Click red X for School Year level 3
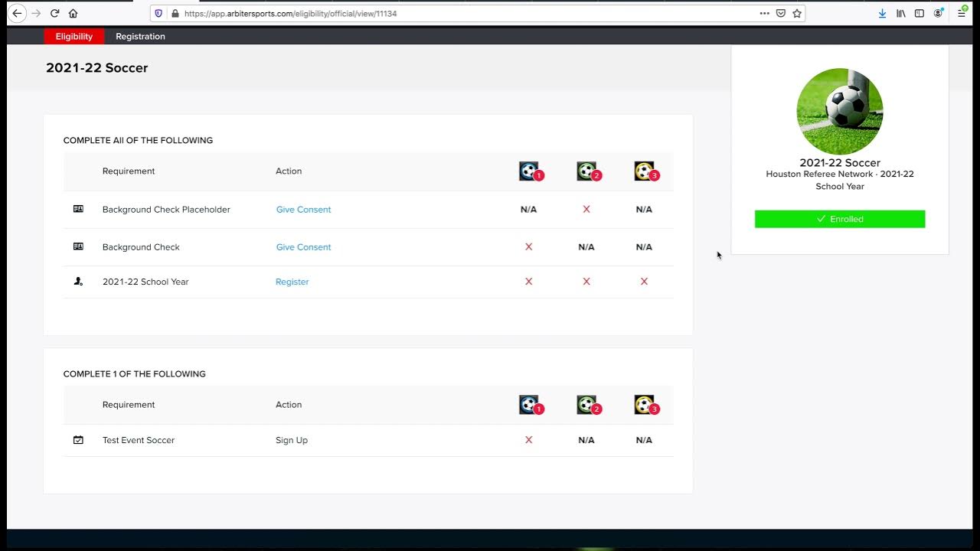 coord(644,282)
